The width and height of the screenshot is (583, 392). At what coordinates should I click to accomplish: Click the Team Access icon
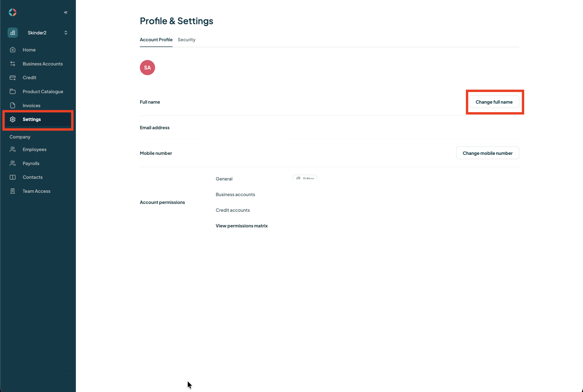pos(13,191)
